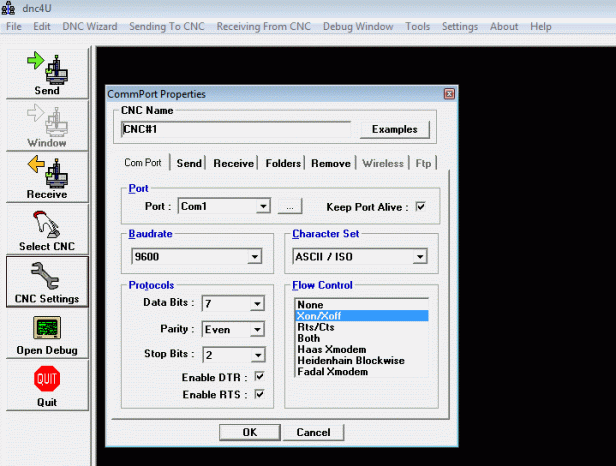The image size is (616, 466).
Task: Click the dnc4U app icon in the title bar
Action: [9, 8]
